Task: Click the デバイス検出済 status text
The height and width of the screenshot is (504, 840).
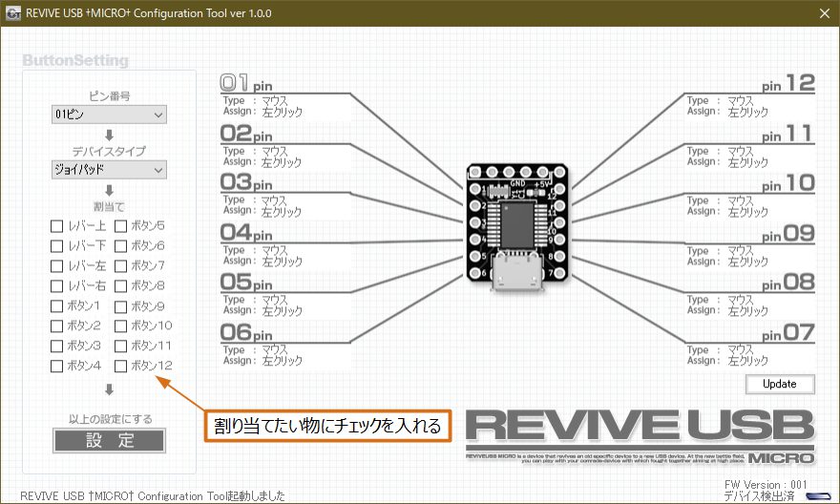Action: point(759,496)
